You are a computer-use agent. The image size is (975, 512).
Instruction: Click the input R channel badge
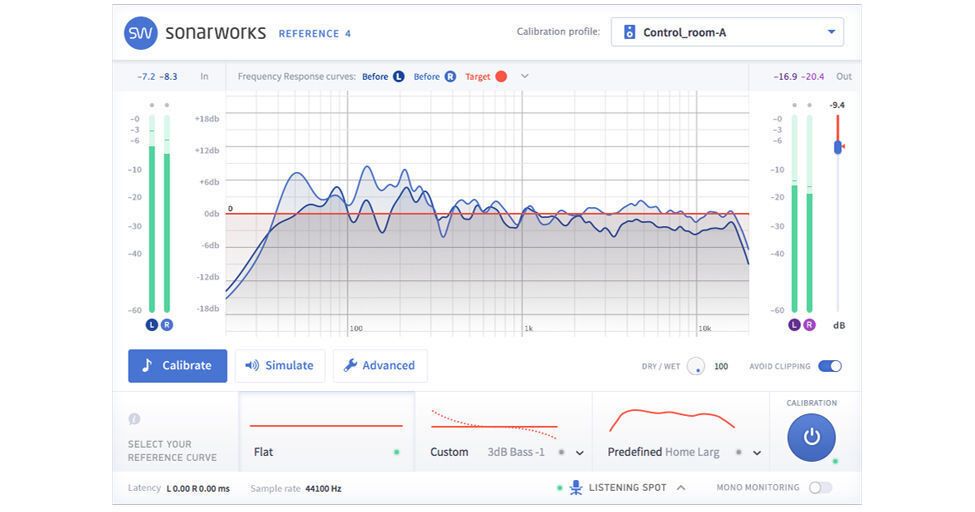click(167, 325)
